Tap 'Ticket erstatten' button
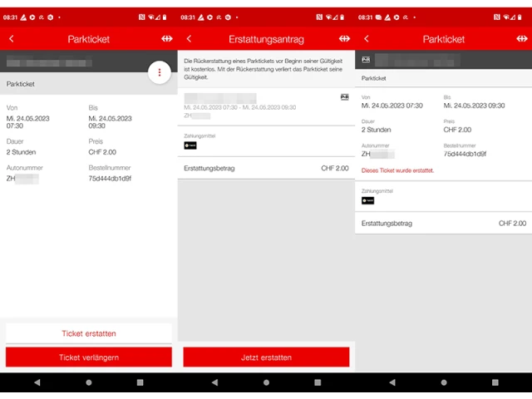Viewport: 532px width, 399px height. coord(89,333)
